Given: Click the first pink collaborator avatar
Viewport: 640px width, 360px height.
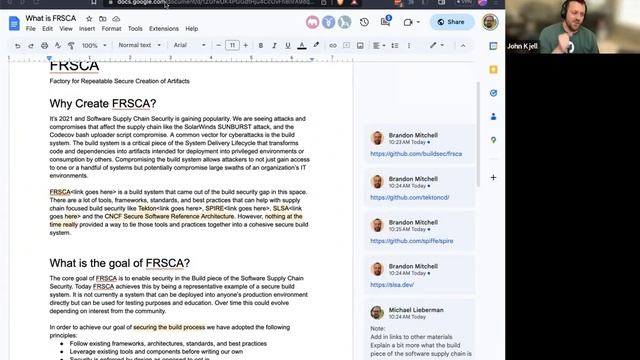Looking at the screenshot, I should point(313,22).
